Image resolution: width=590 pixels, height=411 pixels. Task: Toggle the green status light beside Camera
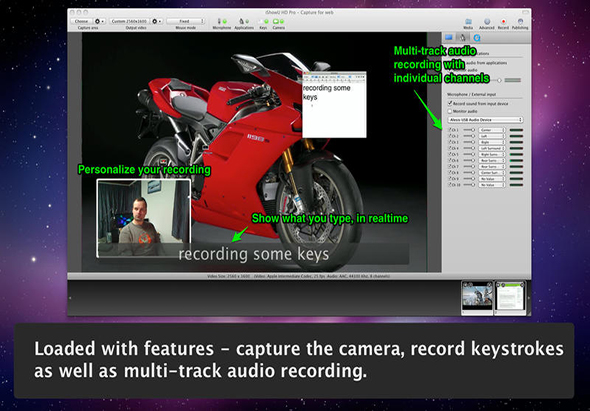click(x=282, y=21)
